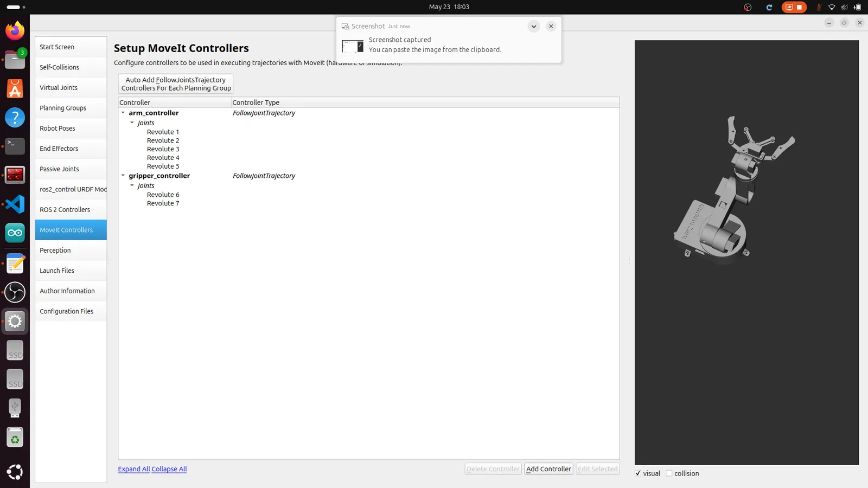Open the Start Screen tab
The height and width of the screenshot is (488, 868).
point(71,47)
